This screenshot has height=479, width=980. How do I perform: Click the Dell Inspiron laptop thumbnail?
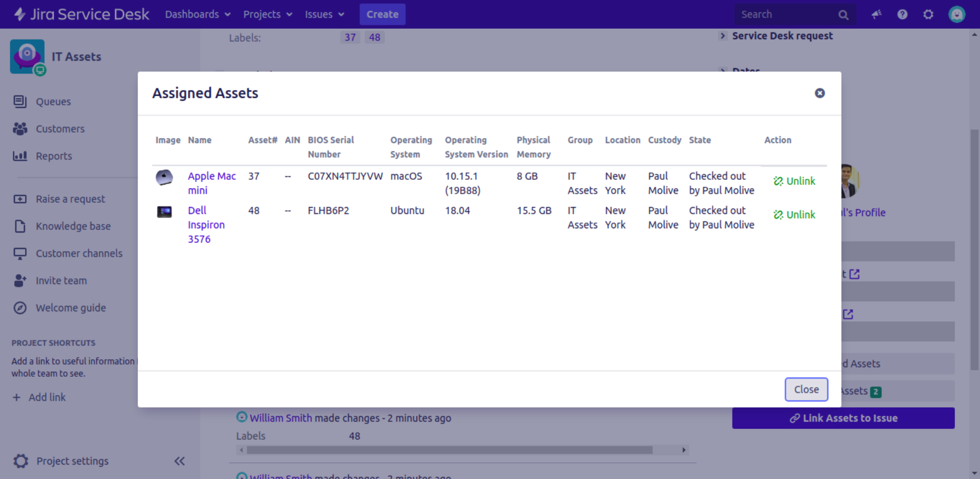(165, 212)
